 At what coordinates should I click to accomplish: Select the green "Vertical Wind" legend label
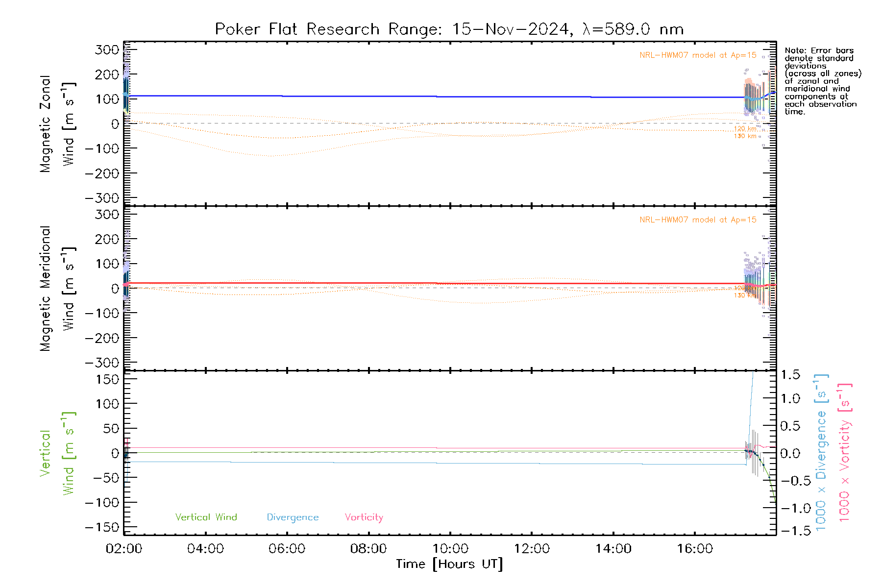pyautogui.click(x=206, y=517)
